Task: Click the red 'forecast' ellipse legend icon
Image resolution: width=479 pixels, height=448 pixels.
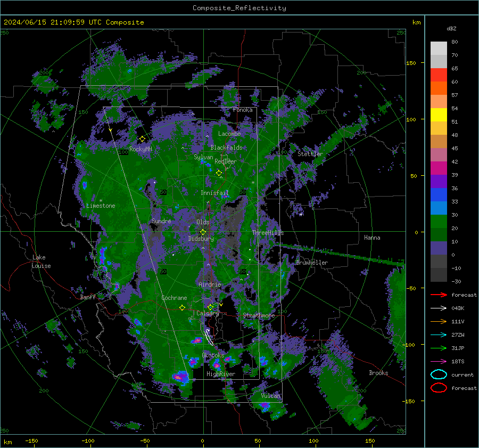Action: click(439, 388)
